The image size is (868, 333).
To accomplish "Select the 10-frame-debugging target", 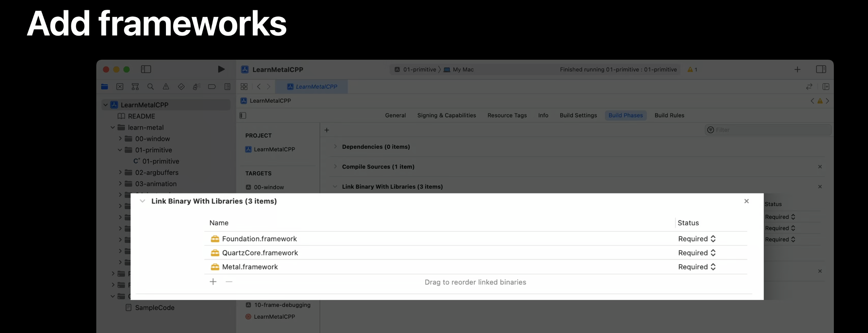I will pyautogui.click(x=278, y=305).
